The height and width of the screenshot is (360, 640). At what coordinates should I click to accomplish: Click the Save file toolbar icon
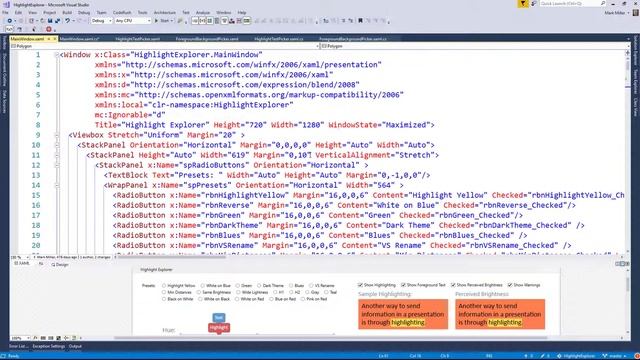[50, 20]
